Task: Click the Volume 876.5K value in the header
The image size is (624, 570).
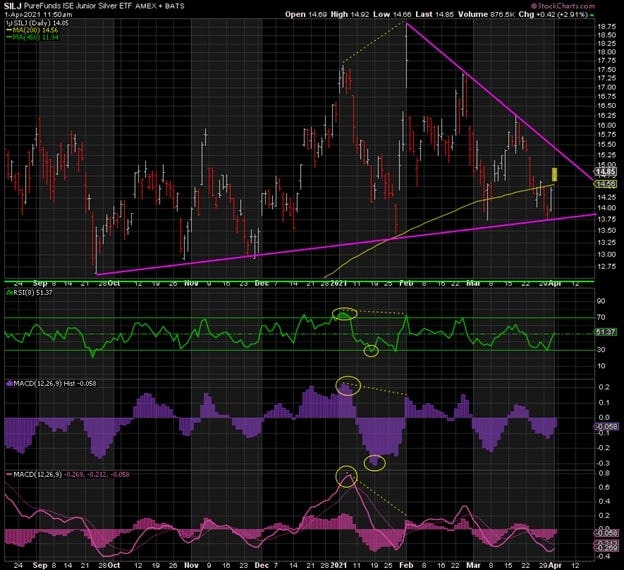Action: click(486, 14)
